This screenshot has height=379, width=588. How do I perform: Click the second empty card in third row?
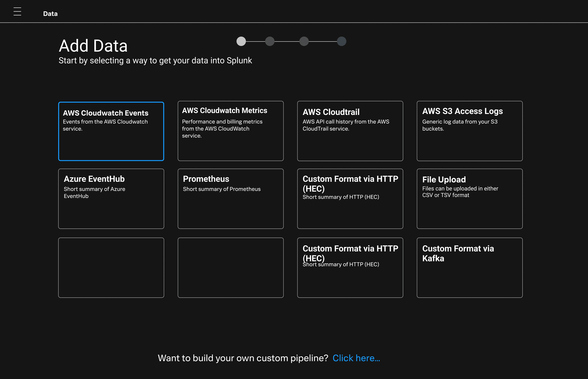(230, 268)
